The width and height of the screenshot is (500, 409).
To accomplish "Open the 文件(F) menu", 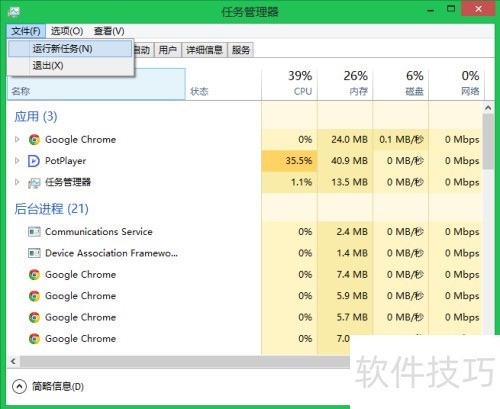I will pos(26,31).
